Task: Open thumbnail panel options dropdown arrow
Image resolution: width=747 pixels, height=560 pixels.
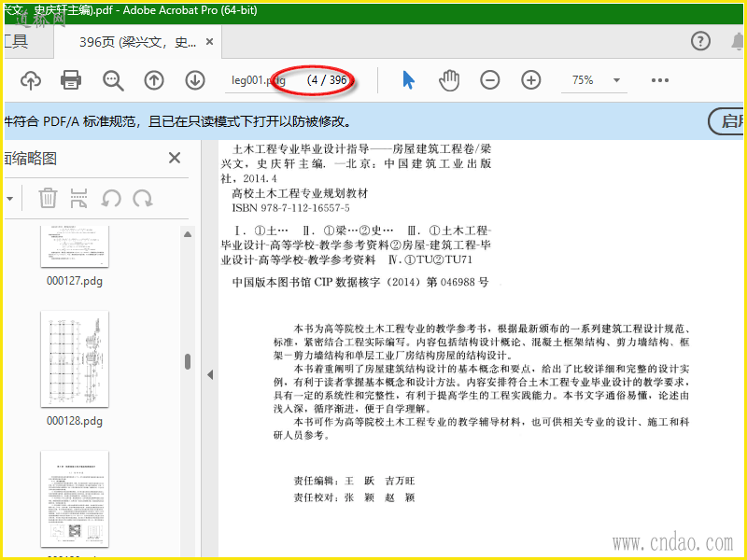Action: [x=9, y=198]
